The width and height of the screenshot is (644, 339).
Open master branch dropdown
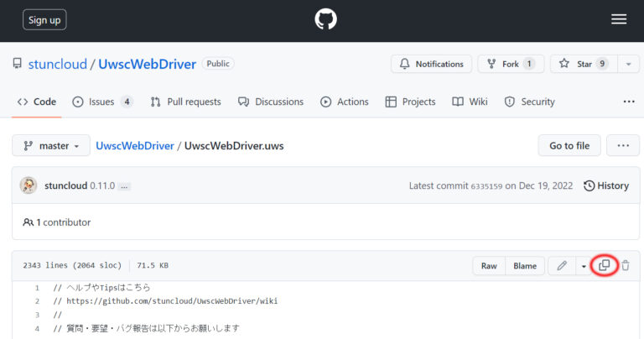point(51,145)
